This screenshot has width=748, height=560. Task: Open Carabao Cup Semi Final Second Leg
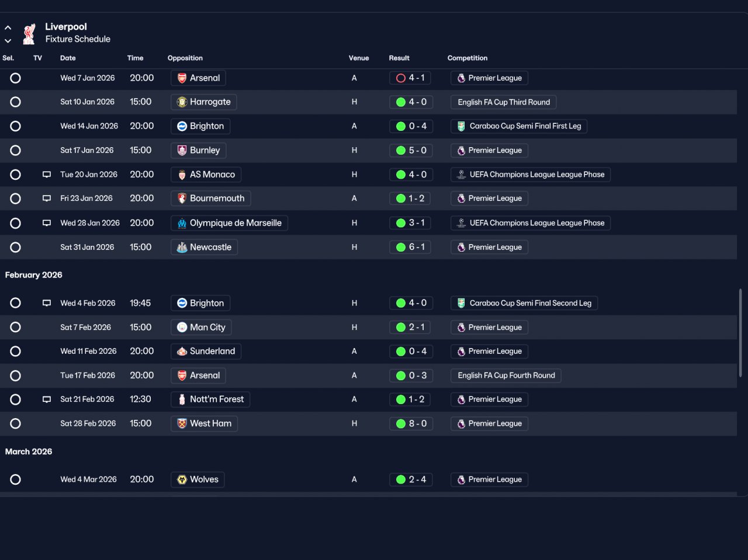(524, 303)
